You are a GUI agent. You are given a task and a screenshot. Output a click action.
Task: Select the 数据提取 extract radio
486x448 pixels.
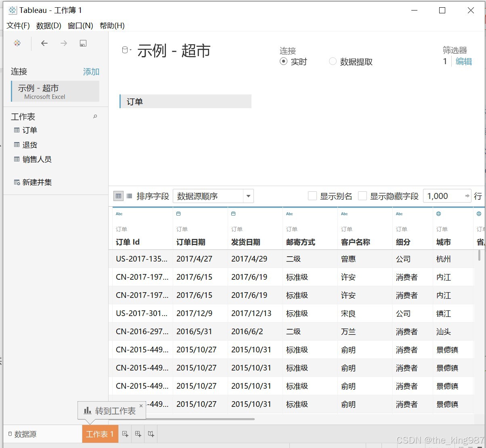pyautogui.click(x=333, y=61)
